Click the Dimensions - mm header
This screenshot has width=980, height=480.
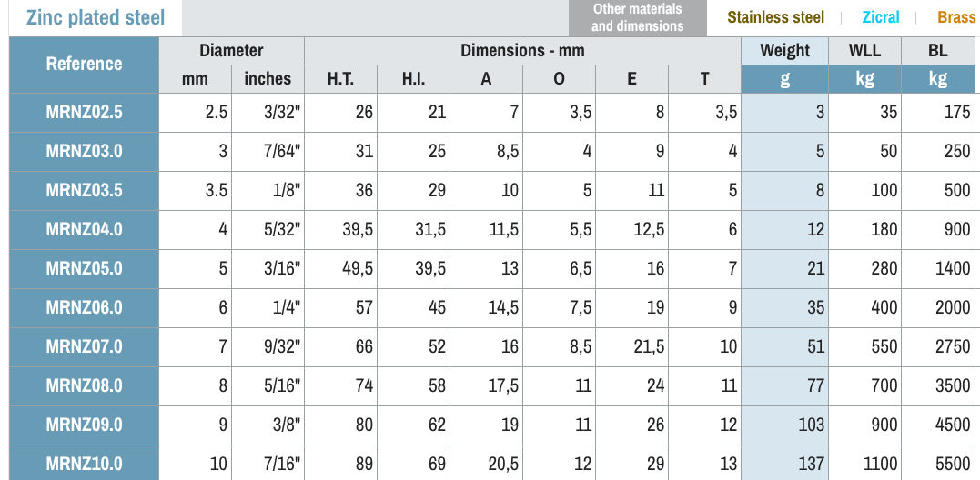[522, 50]
